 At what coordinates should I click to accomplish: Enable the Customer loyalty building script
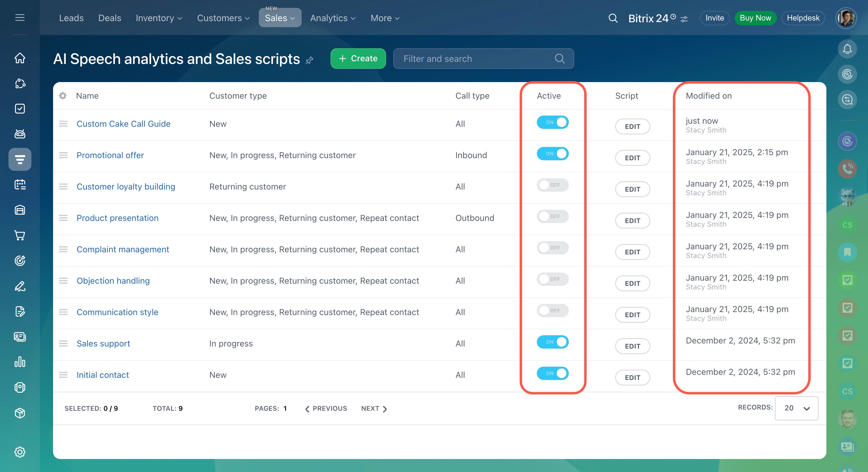point(552,185)
